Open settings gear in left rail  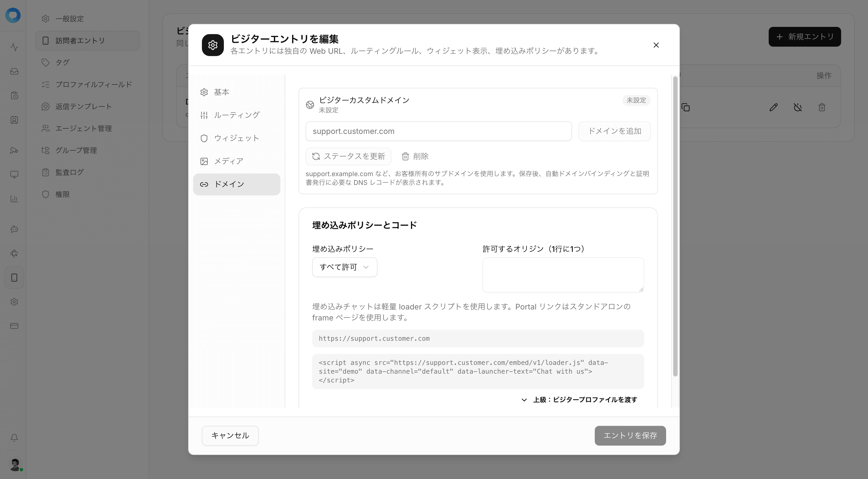coord(14,302)
